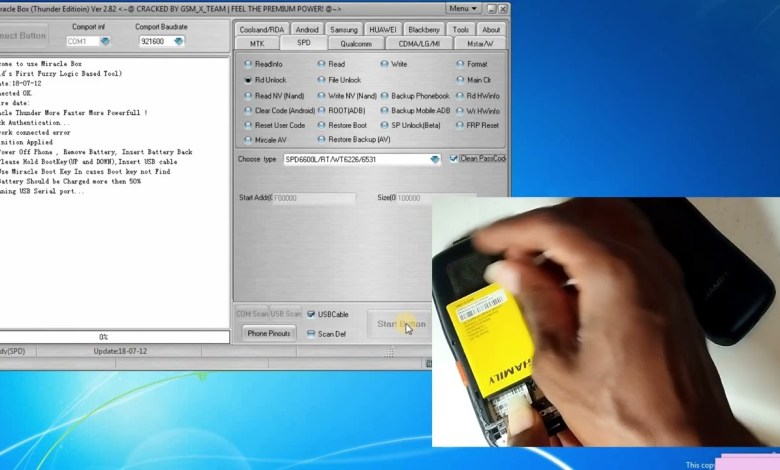Click the Start Addr input field

(x=309, y=198)
